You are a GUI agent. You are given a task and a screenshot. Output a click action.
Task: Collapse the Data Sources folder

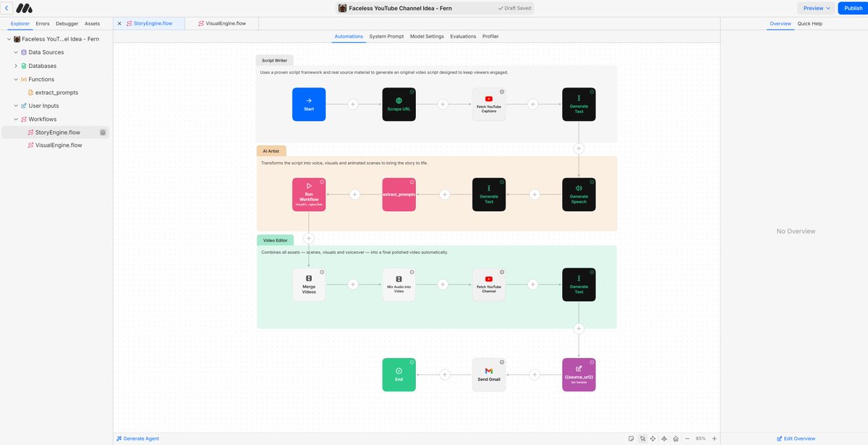(x=16, y=52)
